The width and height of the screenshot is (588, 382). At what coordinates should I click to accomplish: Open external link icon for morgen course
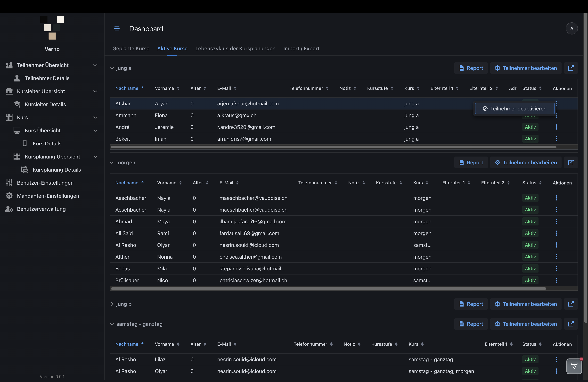pyautogui.click(x=571, y=162)
